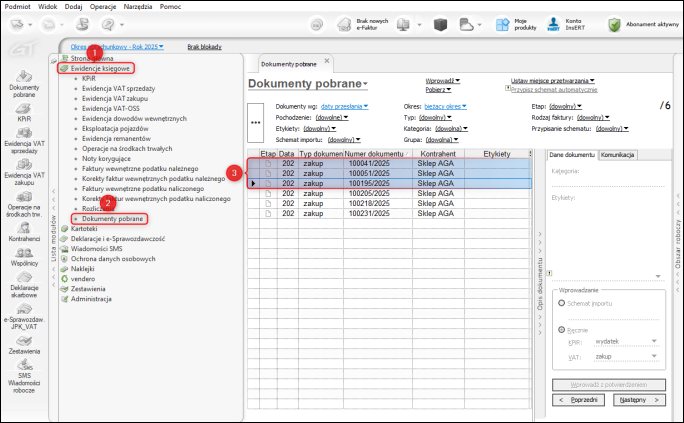Image resolution: width=684 pixels, height=423 pixels.
Task: Open Dokumenty wg daty przesłania dropdown
Action: coord(345,106)
